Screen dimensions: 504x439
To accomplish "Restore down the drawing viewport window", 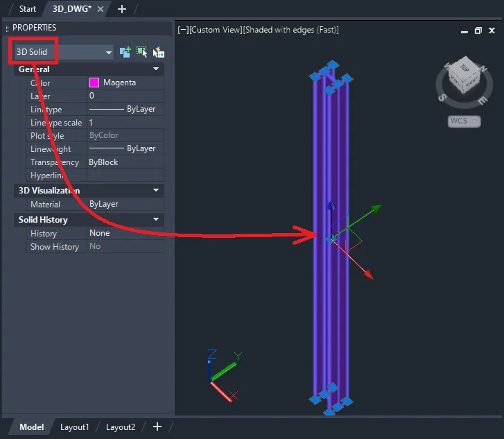I will pos(478,31).
